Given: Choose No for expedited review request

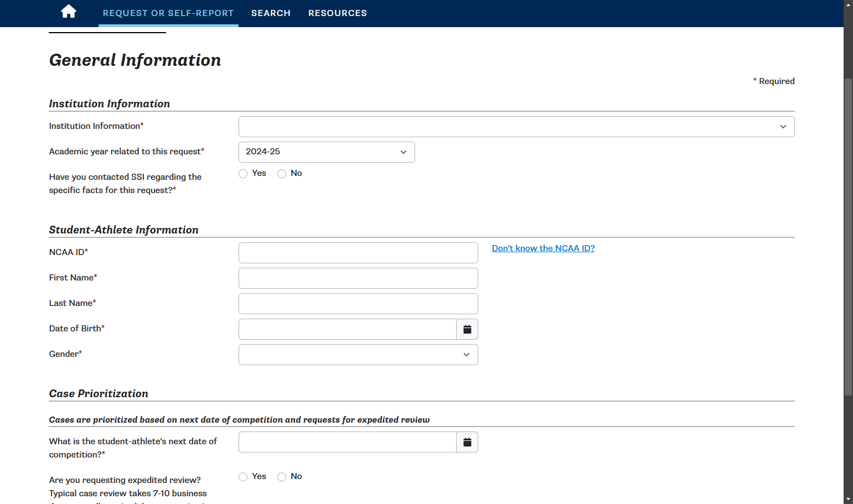Looking at the screenshot, I should click(282, 477).
